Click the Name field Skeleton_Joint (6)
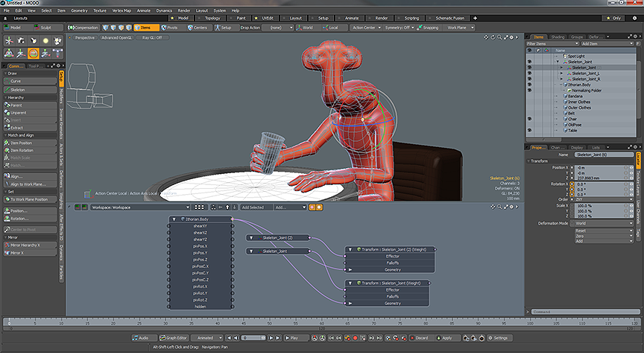The height and width of the screenshot is (353, 644). click(604, 154)
